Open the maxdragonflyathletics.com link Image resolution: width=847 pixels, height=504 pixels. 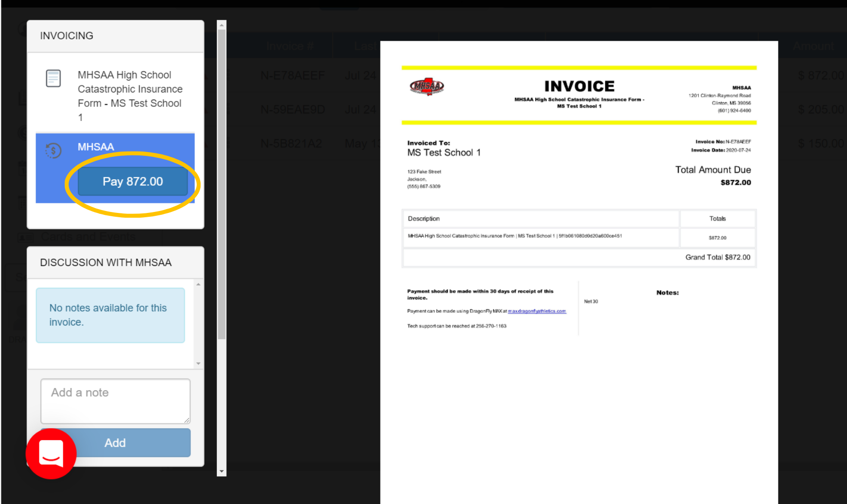click(537, 311)
